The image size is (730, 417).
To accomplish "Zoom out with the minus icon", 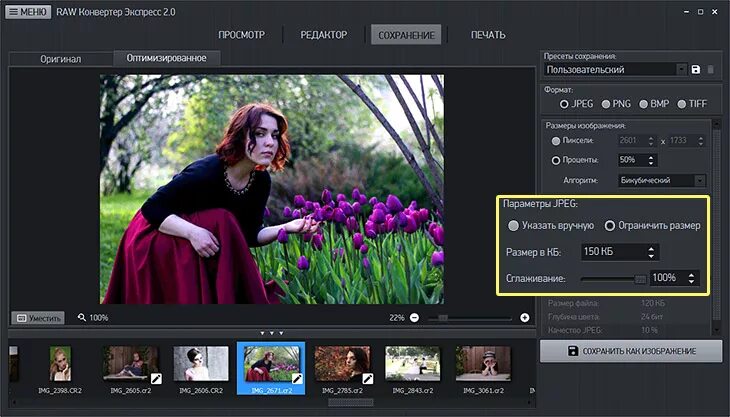I will pos(414,318).
